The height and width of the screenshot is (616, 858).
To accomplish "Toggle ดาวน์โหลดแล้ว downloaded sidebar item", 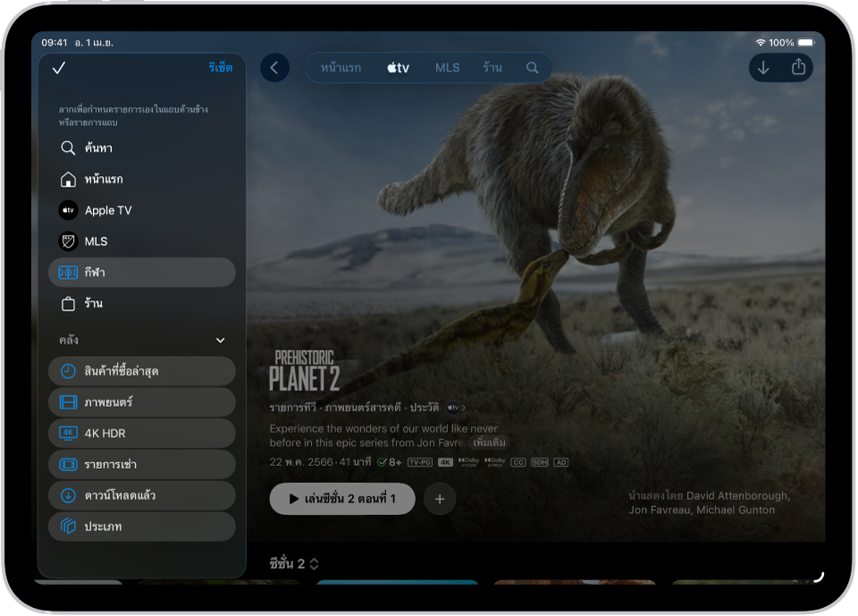I will tap(142, 495).
